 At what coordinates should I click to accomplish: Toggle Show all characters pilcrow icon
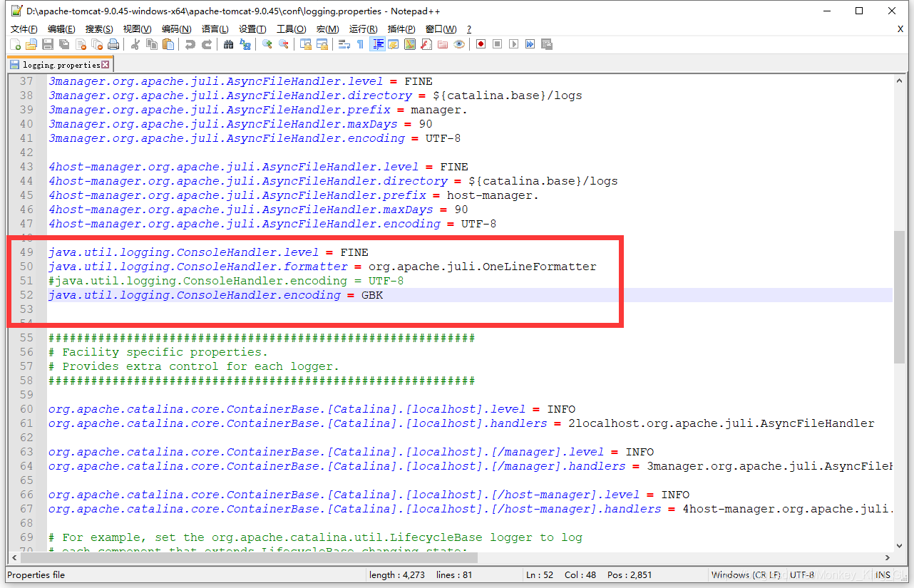pos(360,44)
